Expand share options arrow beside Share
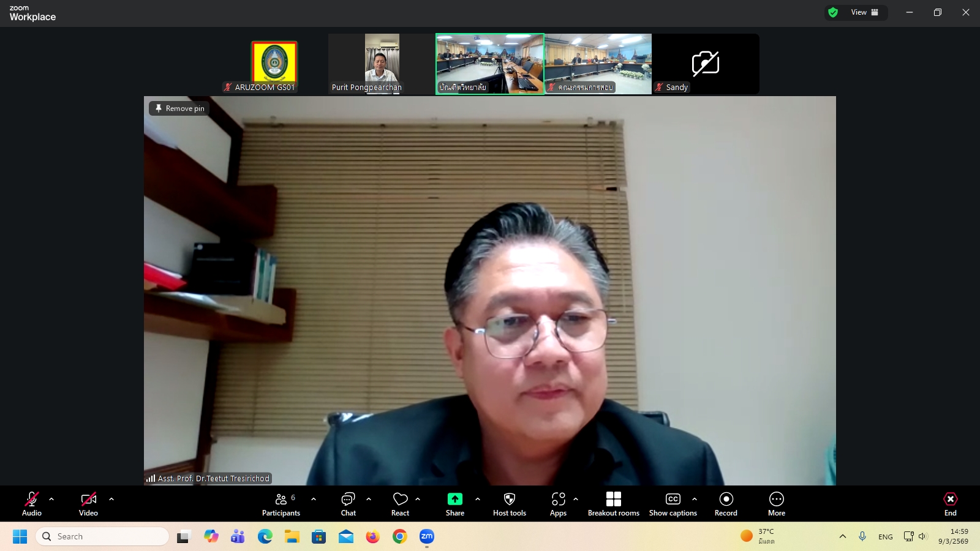 pos(478,499)
